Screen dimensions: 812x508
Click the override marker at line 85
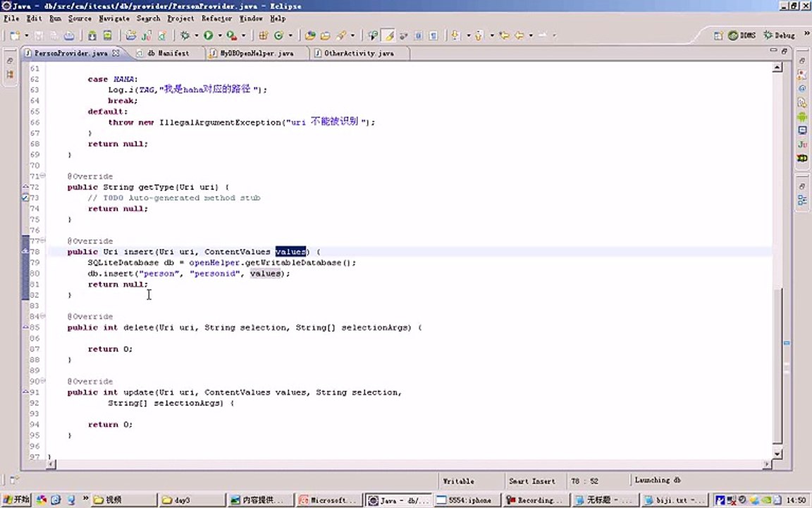[25, 327]
